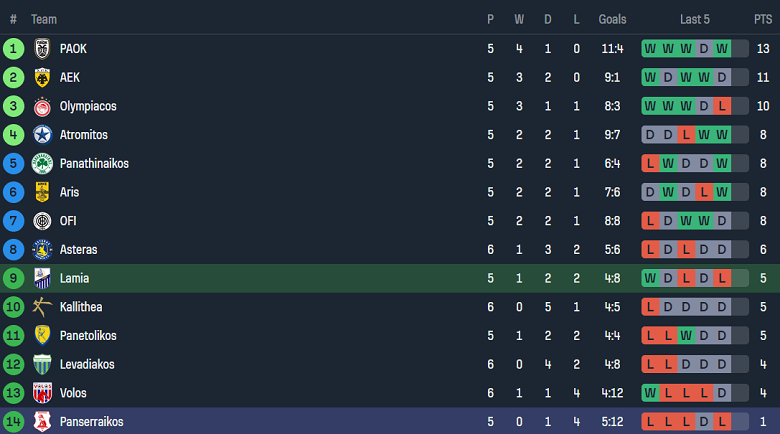Click the green position 1 badge
This screenshot has width=780, height=434.
[14, 48]
